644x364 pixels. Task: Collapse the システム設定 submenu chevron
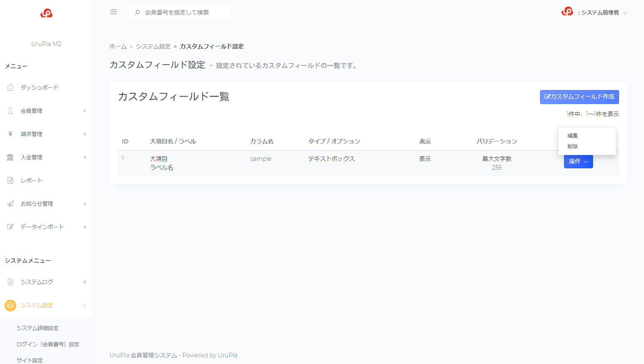click(85, 306)
